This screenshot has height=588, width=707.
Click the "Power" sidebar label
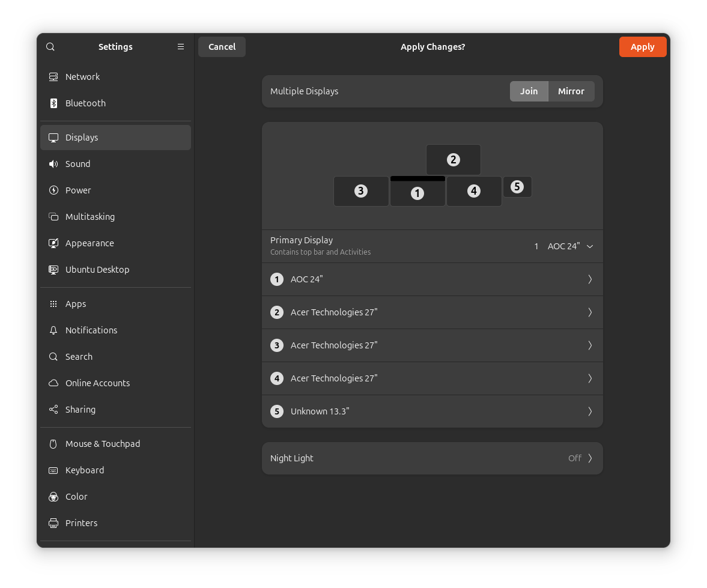click(79, 190)
